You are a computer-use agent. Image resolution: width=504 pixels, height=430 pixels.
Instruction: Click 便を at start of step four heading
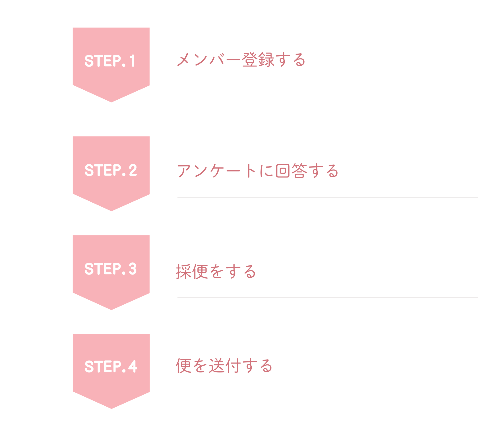pyautogui.click(x=192, y=366)
